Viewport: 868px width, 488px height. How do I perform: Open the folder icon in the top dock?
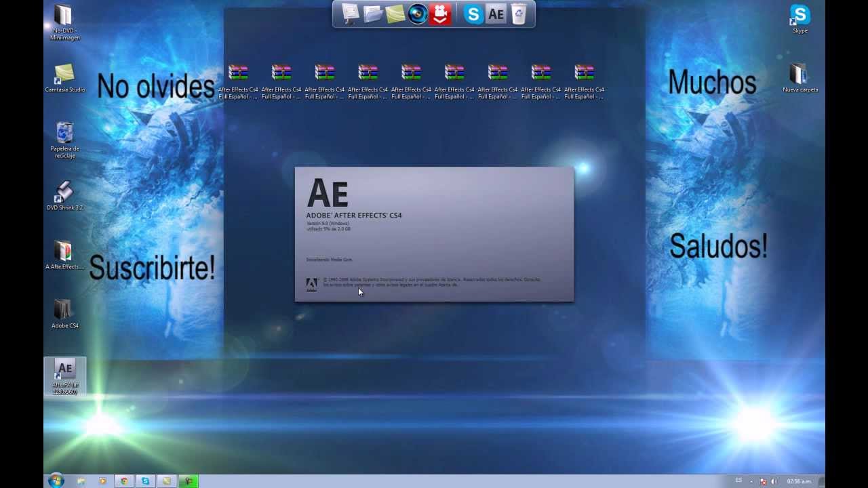coord(373,14)
